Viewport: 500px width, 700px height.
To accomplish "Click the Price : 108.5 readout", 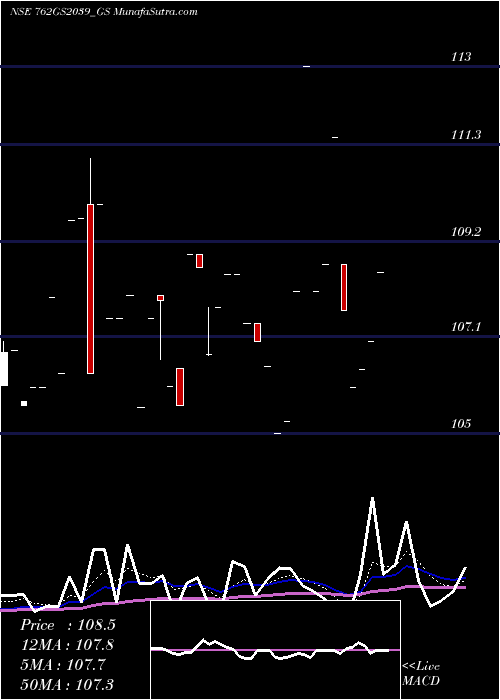I will tap(68, 625).
